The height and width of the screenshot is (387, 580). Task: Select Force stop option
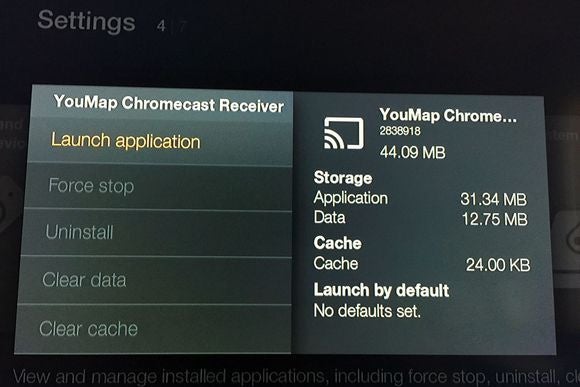click(x=157, y=186)
